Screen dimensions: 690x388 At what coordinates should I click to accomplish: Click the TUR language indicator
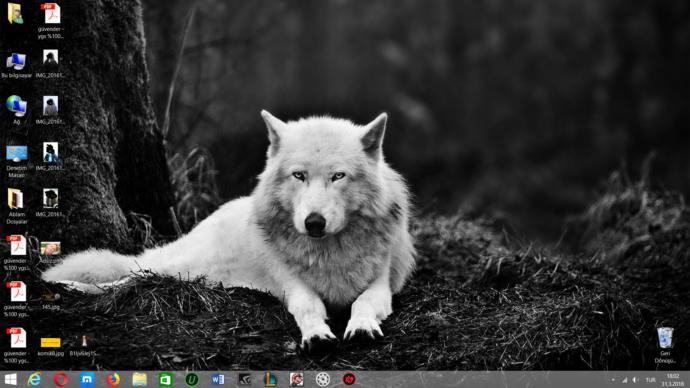pyautogui.click(x=650, y=380)
